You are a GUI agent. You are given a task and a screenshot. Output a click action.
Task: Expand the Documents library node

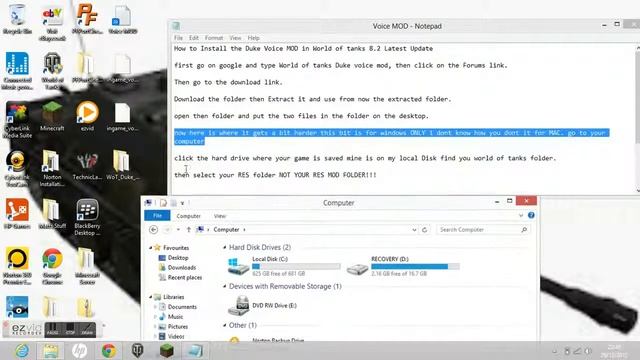coord(155,307)
